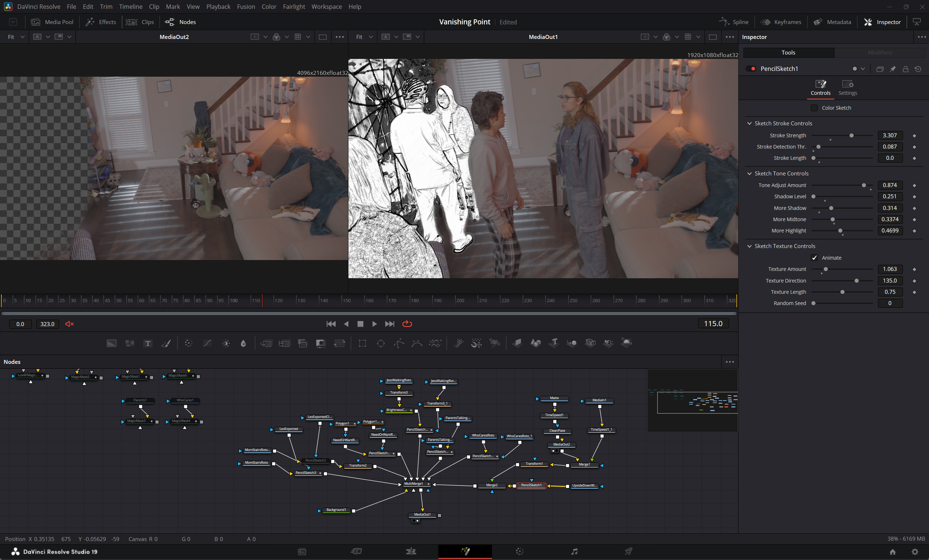The height and width of the screenshot is (560, 929).
Task: Switch to the Settings tab in the Inspector
Action: (x=847, y=88)
